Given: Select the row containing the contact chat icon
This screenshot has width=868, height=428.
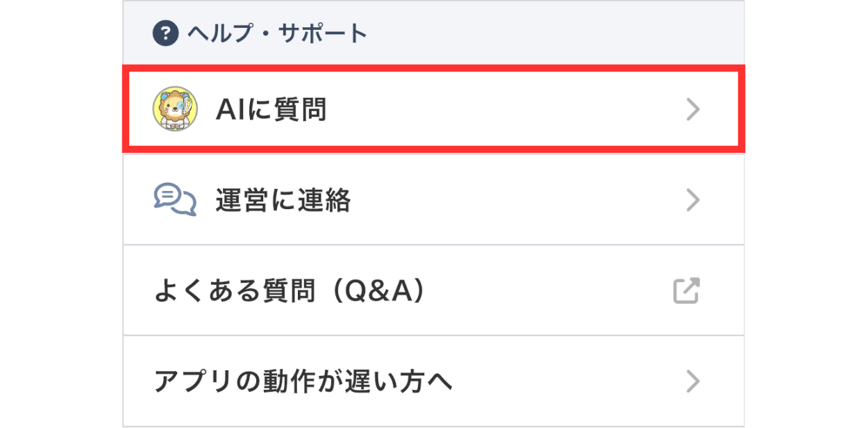Looking at the screenshot, I should click(x=431, y=200).
